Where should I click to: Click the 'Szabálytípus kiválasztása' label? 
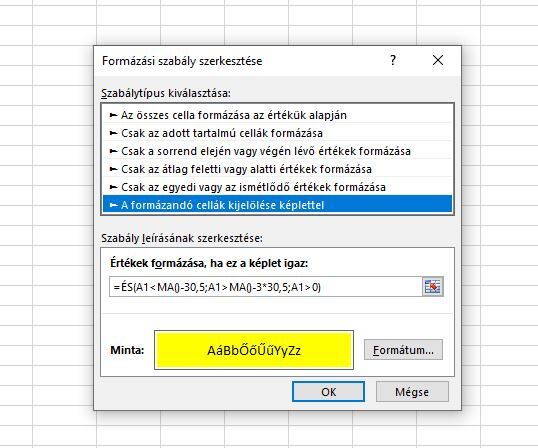coord(166,93)
